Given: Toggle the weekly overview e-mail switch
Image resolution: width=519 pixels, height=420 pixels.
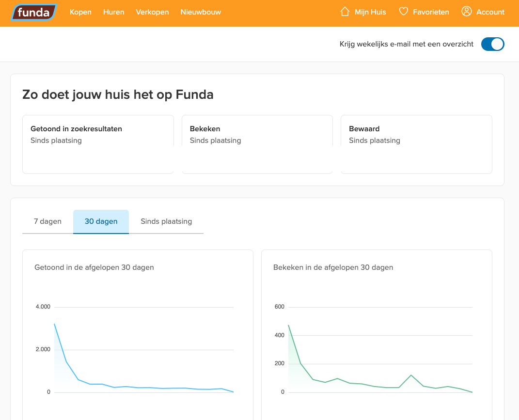Looking at the screenshot, I should click(x=492, y=44).
